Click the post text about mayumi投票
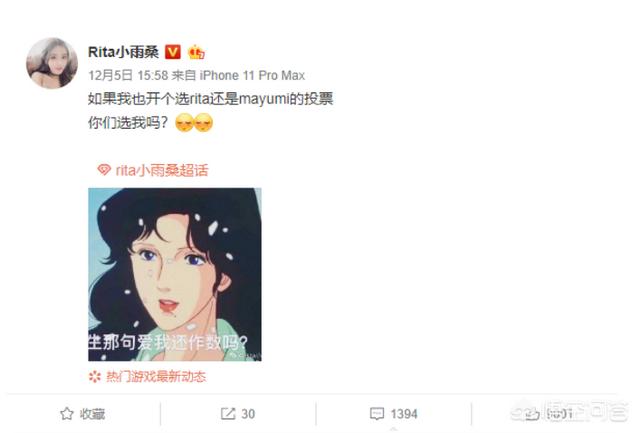This screenshot has height=433, width=640. click(211, 99)
